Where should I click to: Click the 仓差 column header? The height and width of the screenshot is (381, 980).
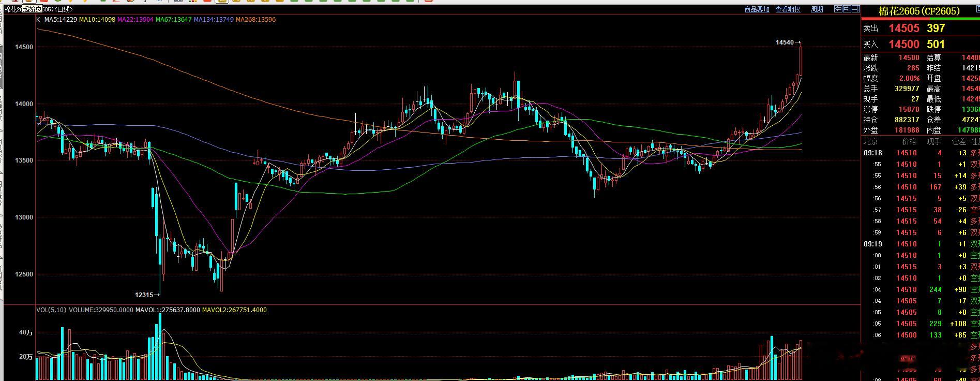959,141
